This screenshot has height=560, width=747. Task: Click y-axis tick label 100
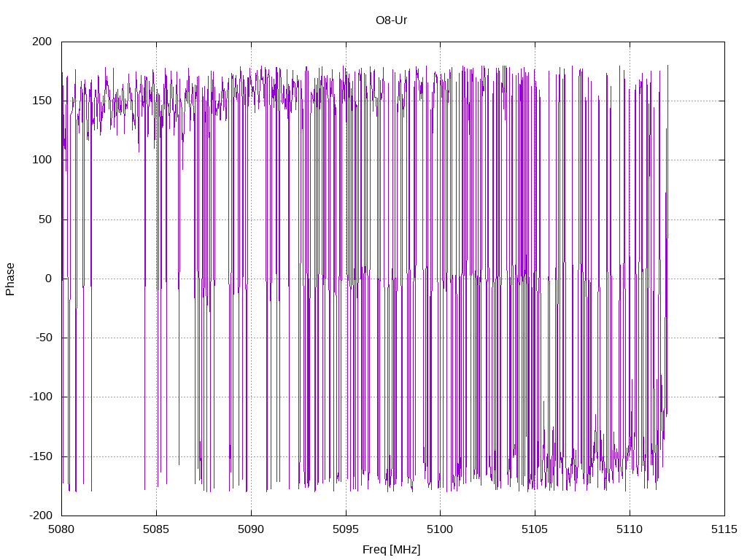[42, 160]
